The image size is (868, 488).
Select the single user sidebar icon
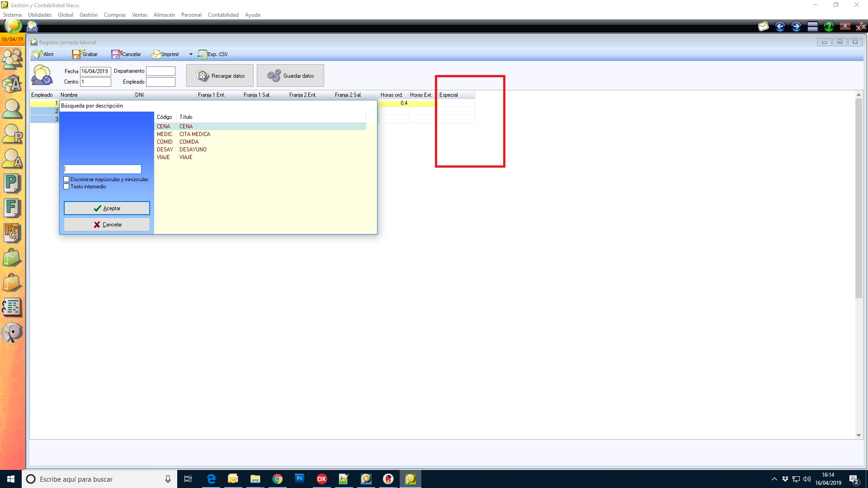[x=12, y=109]
